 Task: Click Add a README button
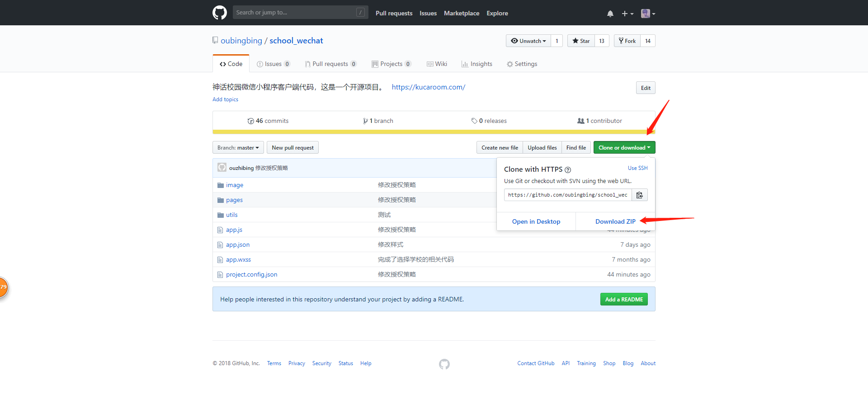coord(624,299)
